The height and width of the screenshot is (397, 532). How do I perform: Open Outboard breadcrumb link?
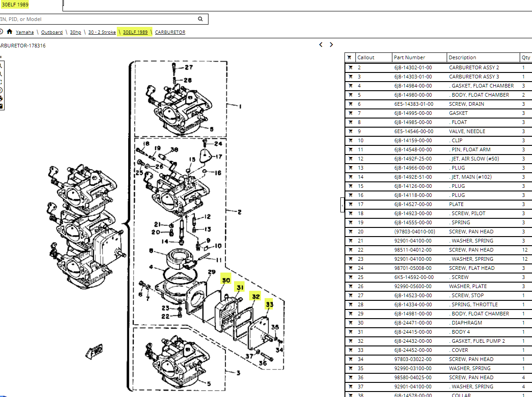pos(52,32)
